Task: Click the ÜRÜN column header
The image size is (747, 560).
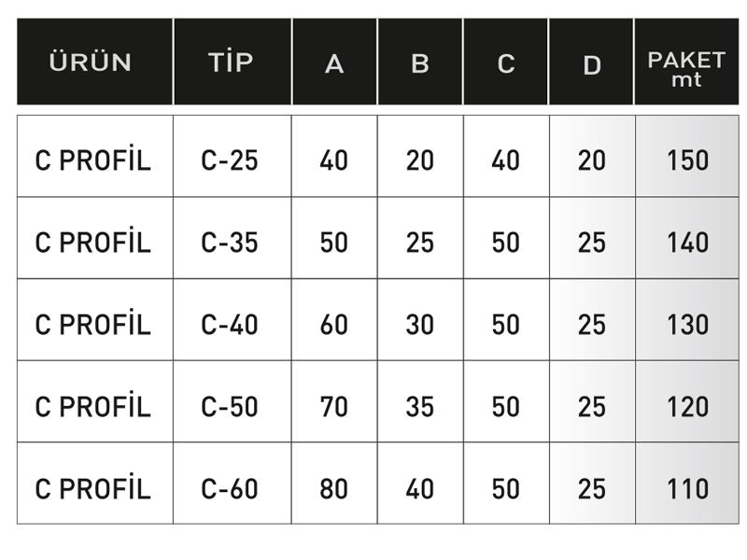Action: (x=95, y=62)
